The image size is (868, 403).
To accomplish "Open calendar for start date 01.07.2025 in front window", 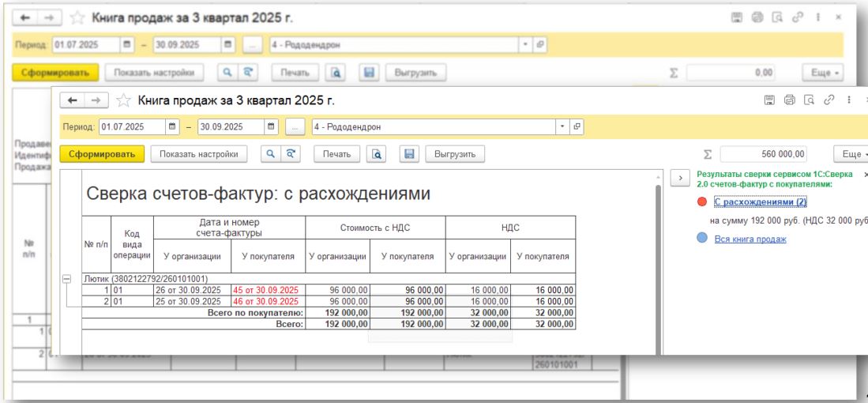I will [173, 126].
